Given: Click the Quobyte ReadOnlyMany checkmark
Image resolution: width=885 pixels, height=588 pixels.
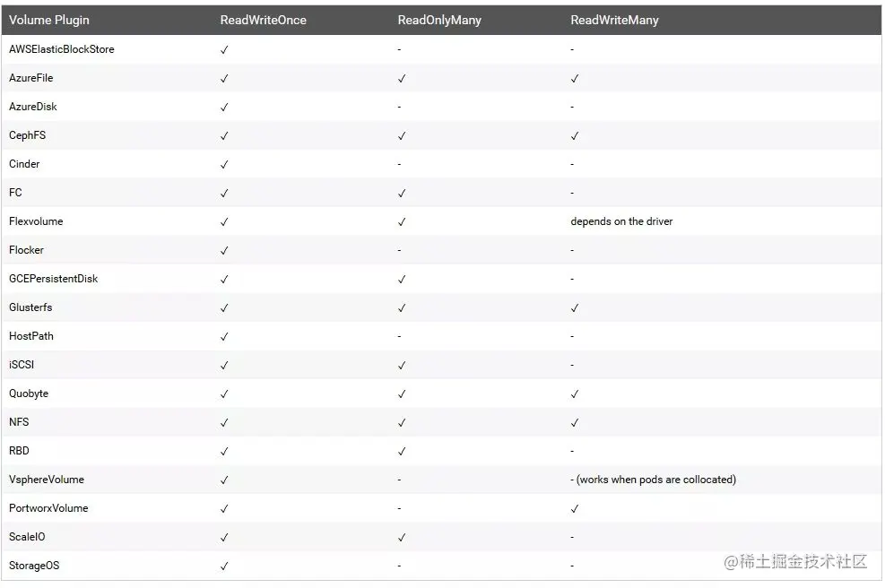Looking at the screenshot, I should (x=402, y=393).
